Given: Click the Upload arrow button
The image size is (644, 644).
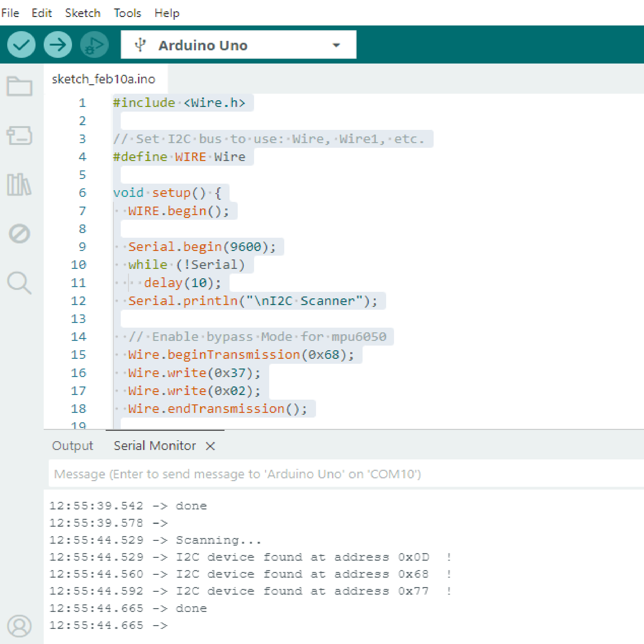Looking at the screenshot, I should coord(58,45).
